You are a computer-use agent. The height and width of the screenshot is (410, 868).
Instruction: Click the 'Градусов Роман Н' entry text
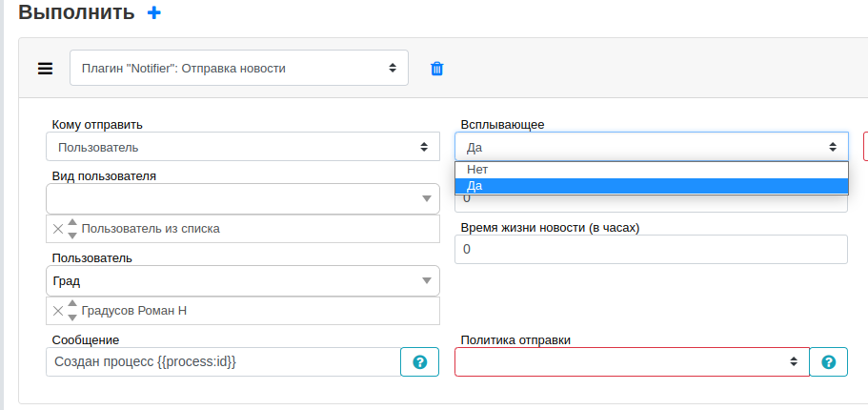pos(134,311)
